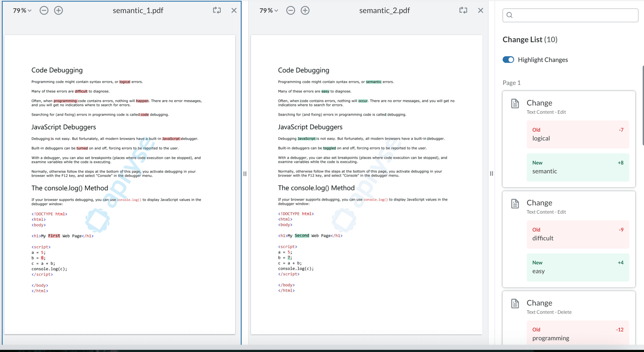Select the New 'easy' change entry

click(x=578, y=267)
